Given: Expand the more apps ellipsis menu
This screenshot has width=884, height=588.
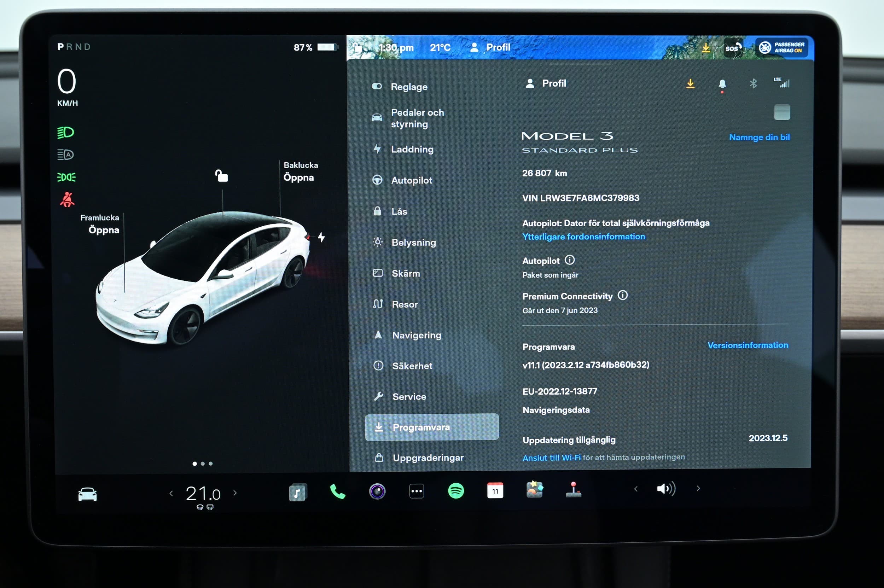Looking at the screenshot, I should 416,491.
